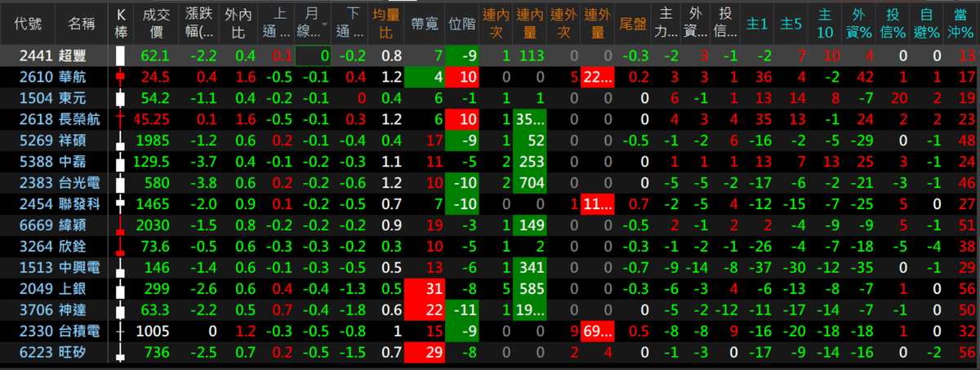Click the K棒 candlestick icon for 台積電
980x370 pixels.
(x=121, y=331)
